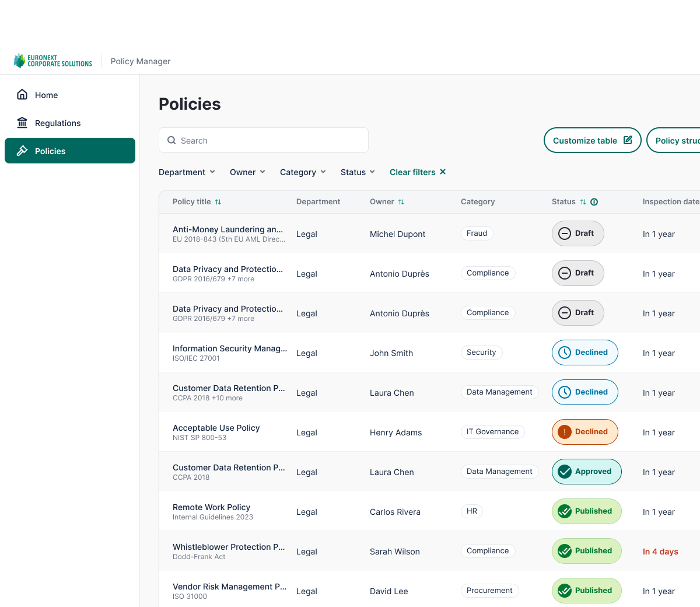The width and height of the screenshot is (700, 607).
Task: Click Declined status for John Smith row
Action: point(585,353)
